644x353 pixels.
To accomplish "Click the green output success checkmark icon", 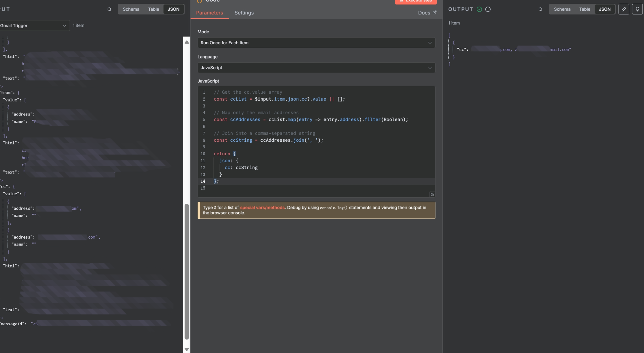I will point(479,9).
